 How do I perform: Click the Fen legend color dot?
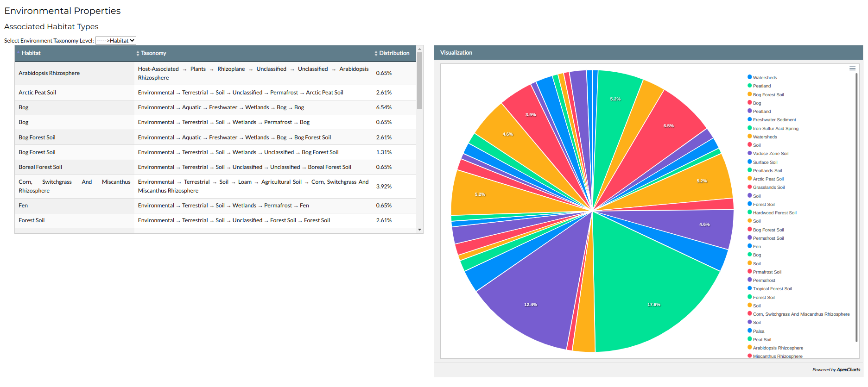click(x=749, y=246)
